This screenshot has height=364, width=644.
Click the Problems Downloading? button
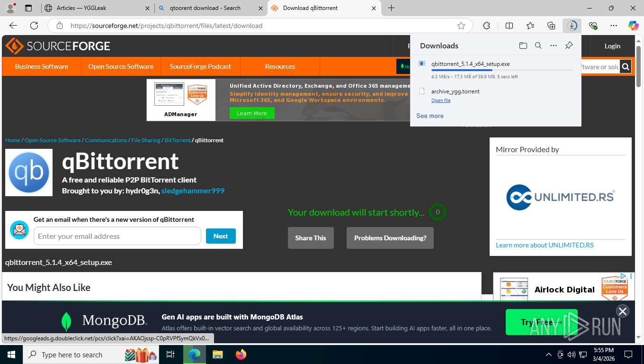[x=390, y=238]
